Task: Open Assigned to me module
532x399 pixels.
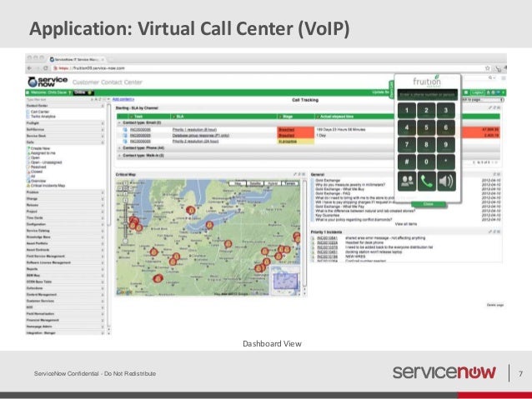Action: click(x=43, y=153)
